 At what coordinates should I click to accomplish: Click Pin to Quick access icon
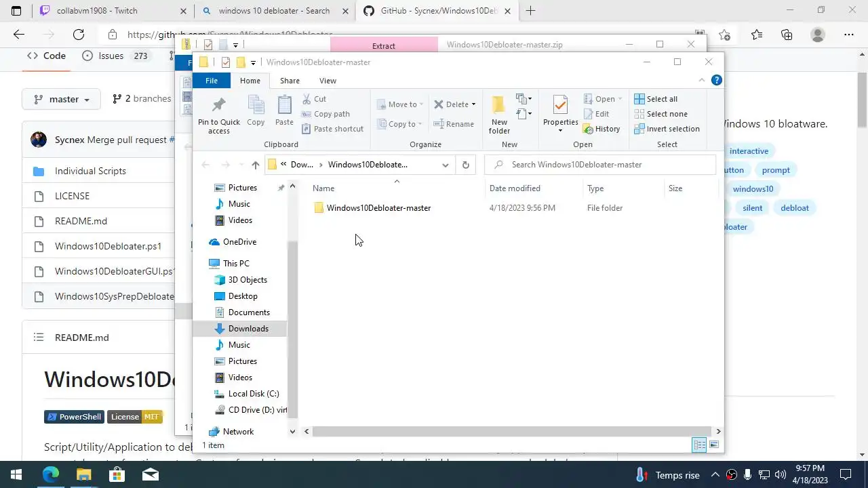tap(218, 115)
